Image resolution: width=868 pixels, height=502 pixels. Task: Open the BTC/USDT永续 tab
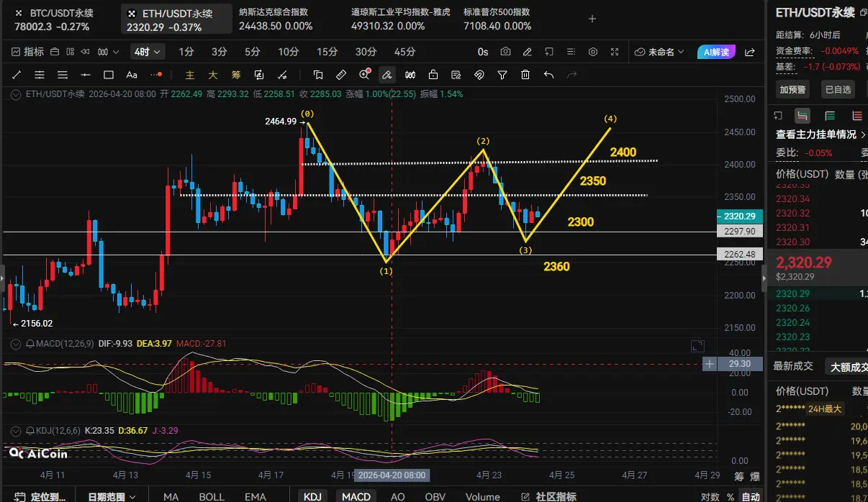(59, 19)
